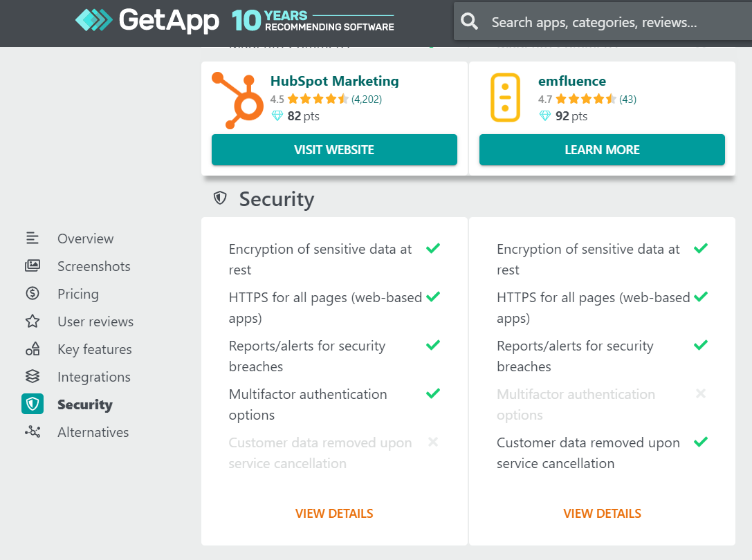Jump to Security in sidebar

click(x=85, y=404)
